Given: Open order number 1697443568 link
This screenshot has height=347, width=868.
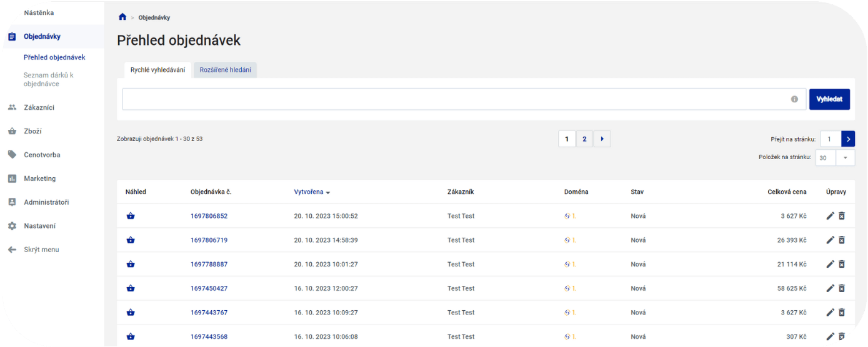Looking at the screenshot, I should pyautogui.click(x=209, y=337).
